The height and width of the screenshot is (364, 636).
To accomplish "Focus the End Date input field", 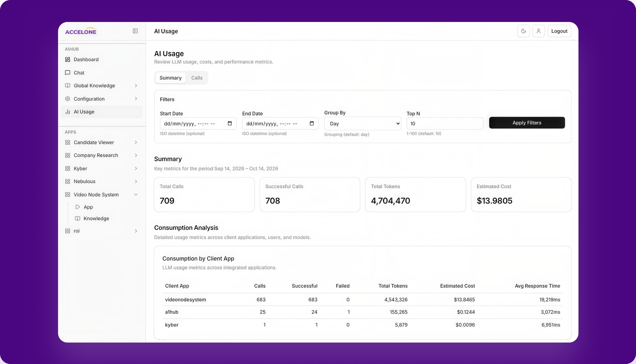I will coord(280,123).
